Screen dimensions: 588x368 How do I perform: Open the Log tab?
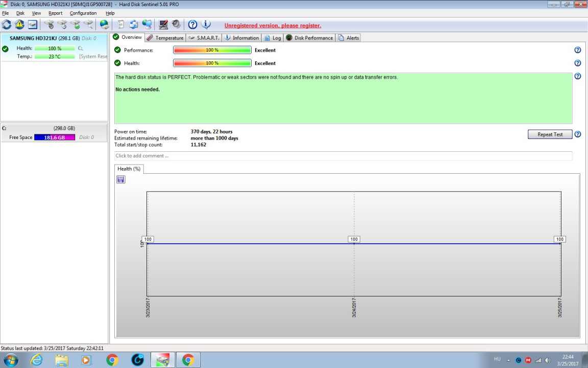tap(272, 37)
